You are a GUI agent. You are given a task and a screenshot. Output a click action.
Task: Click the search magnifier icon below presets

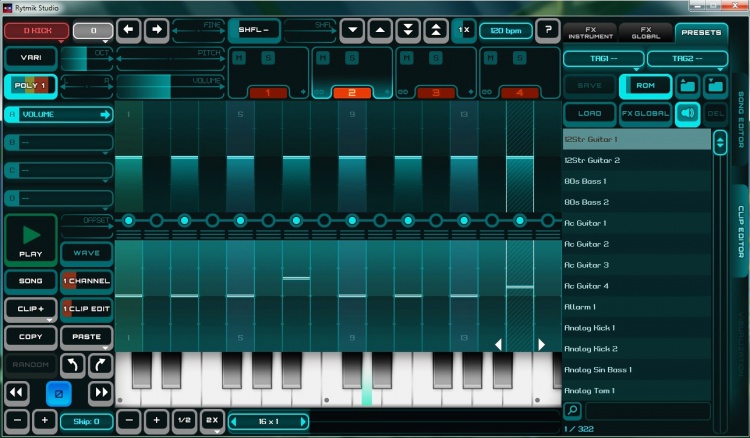pos(572,410)
